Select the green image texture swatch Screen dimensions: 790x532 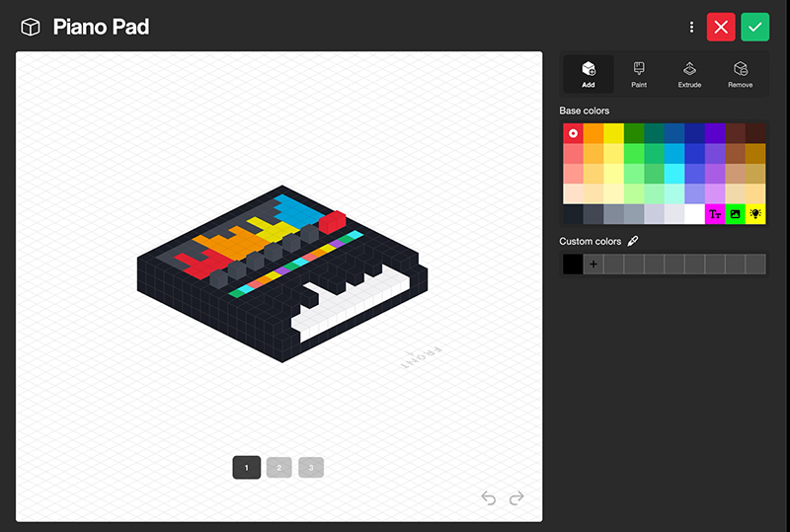[x=735, y=214]
